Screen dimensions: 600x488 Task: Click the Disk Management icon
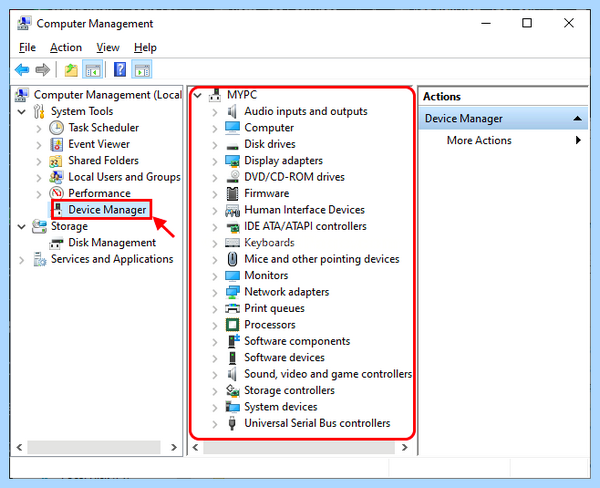(x=56, y=243)
